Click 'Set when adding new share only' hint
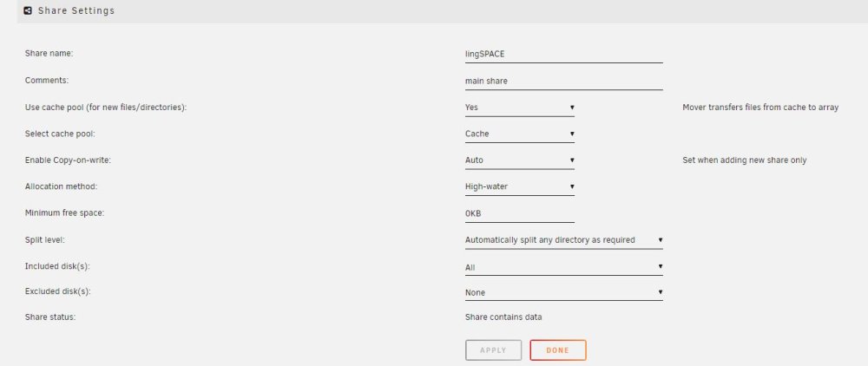Image resolution: width=868 pixels, height=366 pixels. click(x=745, y=160)
